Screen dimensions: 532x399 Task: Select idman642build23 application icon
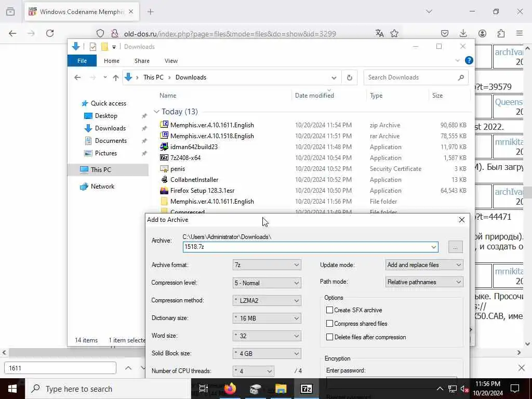click(x=164, y=147)
